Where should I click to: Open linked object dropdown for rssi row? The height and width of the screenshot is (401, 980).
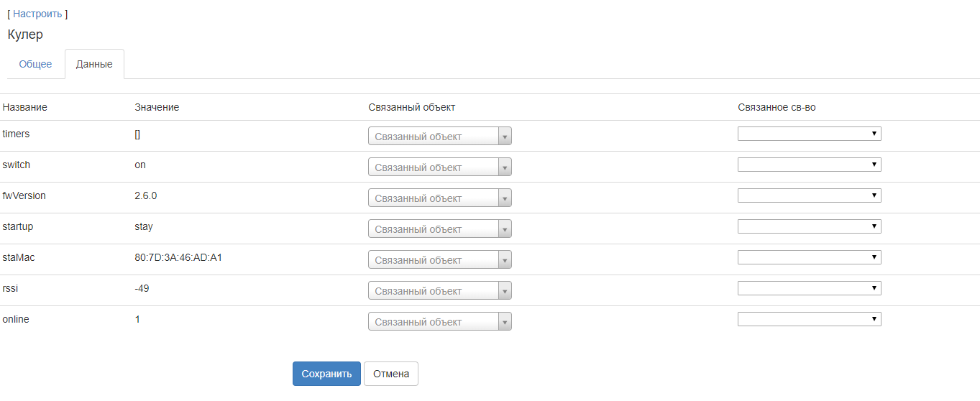[x=439, y=291]
